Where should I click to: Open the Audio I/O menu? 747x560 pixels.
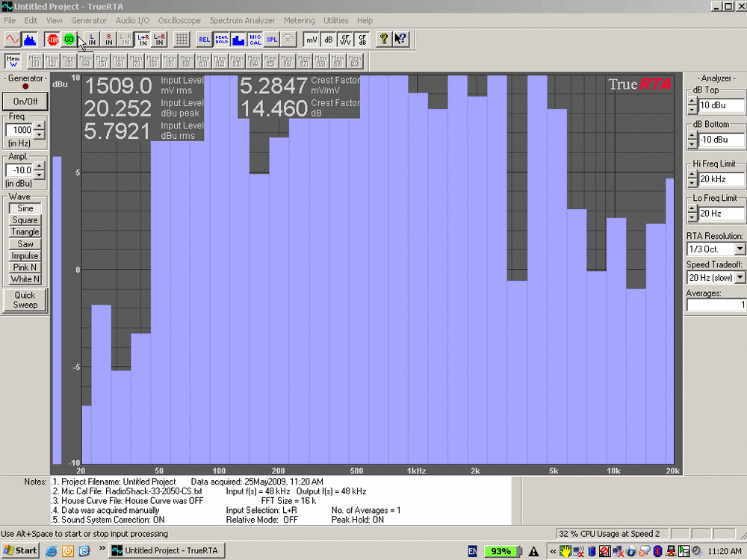132,20
